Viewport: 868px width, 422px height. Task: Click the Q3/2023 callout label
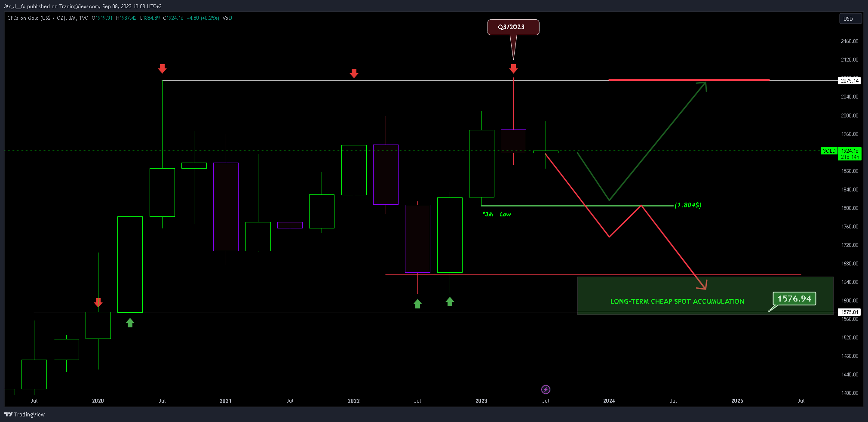click(513, 27)
